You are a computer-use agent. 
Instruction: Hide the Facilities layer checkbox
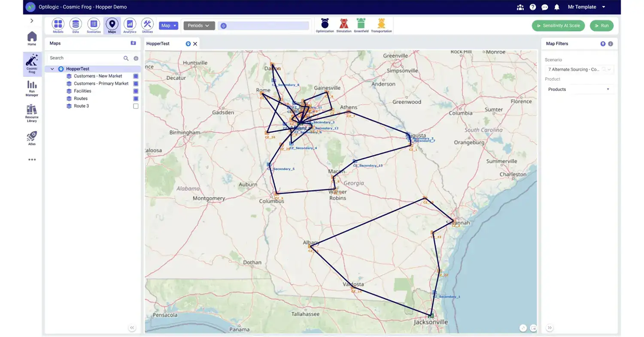tap(136, 91)
